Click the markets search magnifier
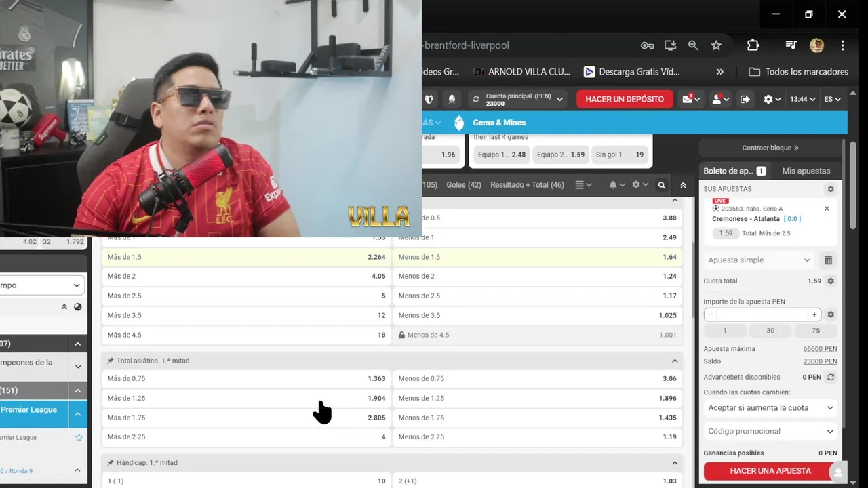Screen dimensions: 868x488 662,185
